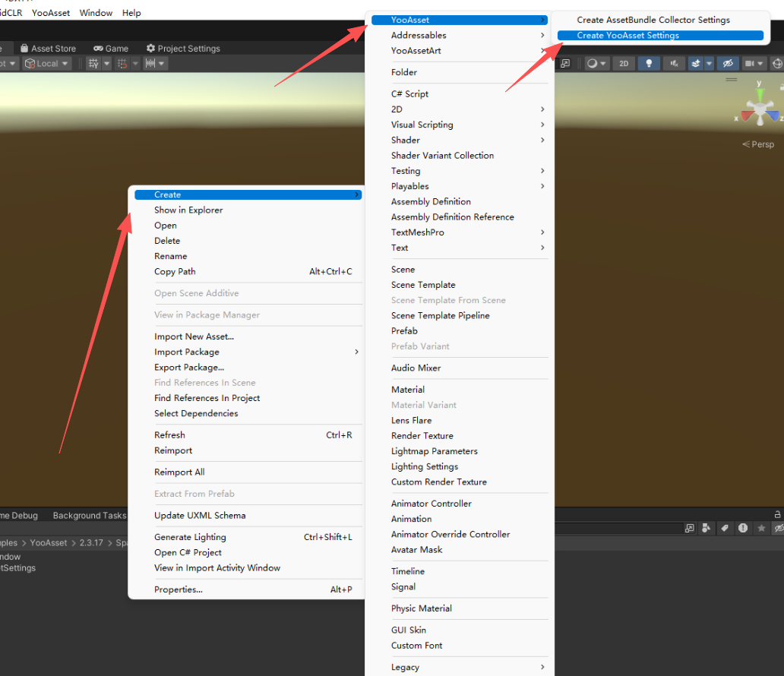This screenshot has height=676, width=784.
Task: Click the Project panel lock icon
Action: point(777,514)
